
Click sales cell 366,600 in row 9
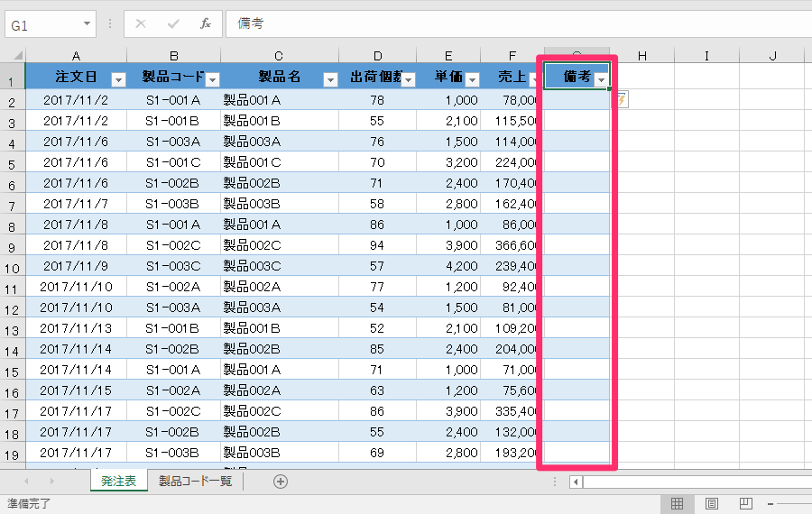[512, 245]
